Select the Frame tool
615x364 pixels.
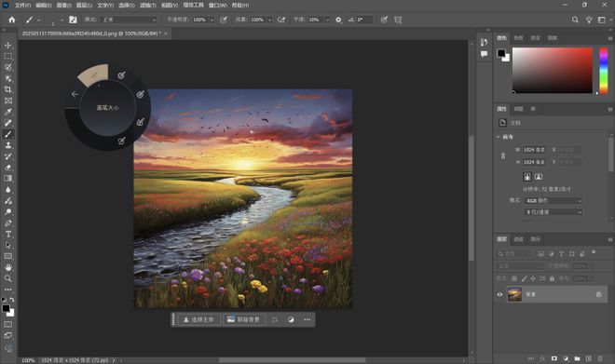(7, 101)
